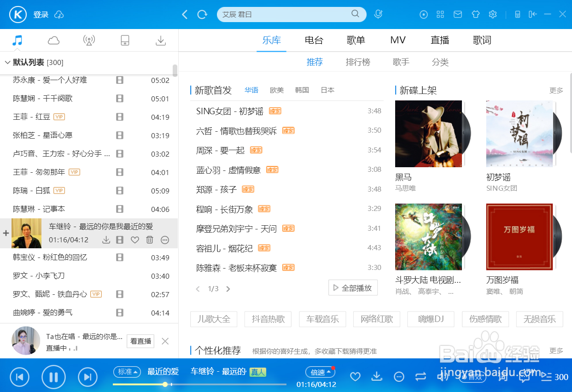The image size is (572, 392).
Task: Open the 电台 tab
Action: tap(314, 40)
